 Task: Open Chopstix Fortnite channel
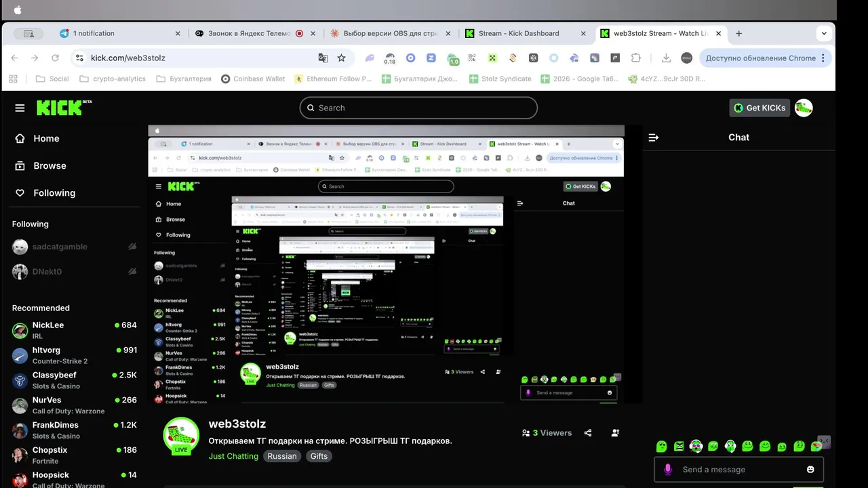(75, 455)
